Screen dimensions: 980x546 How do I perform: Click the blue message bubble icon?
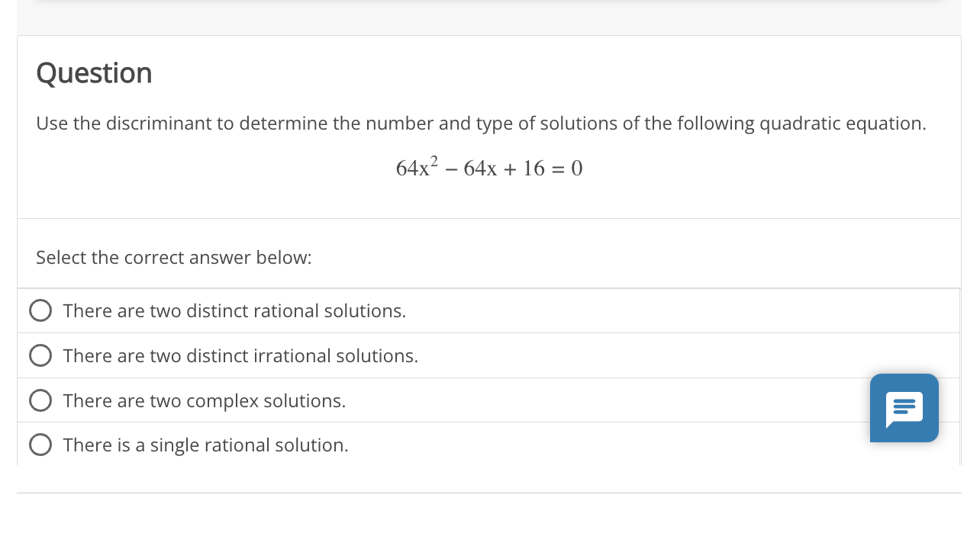pos(904,408)
